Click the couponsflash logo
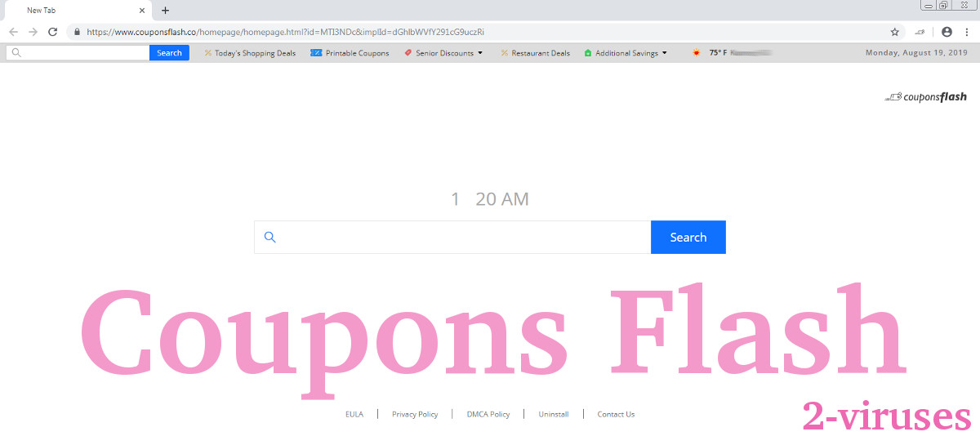Image resolution: width=980 pixels, height=445 pixels. [x=925, y=97]
